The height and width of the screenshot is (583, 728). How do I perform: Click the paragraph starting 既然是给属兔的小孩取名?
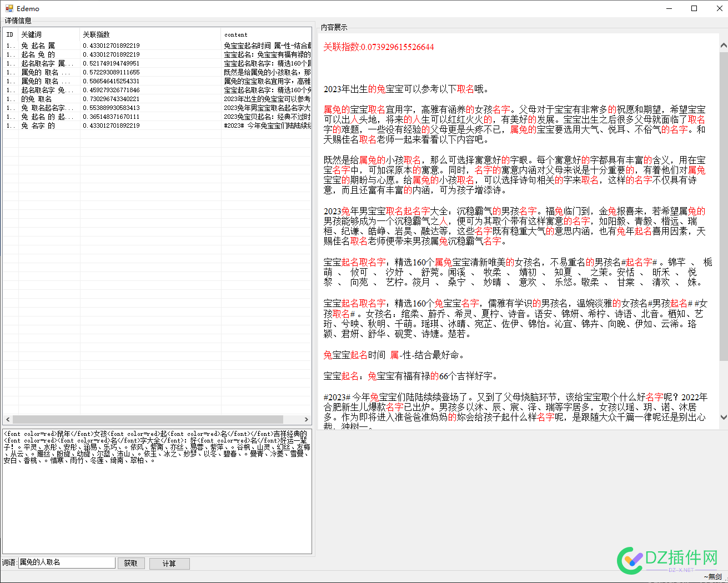click(x=515, y=175)
